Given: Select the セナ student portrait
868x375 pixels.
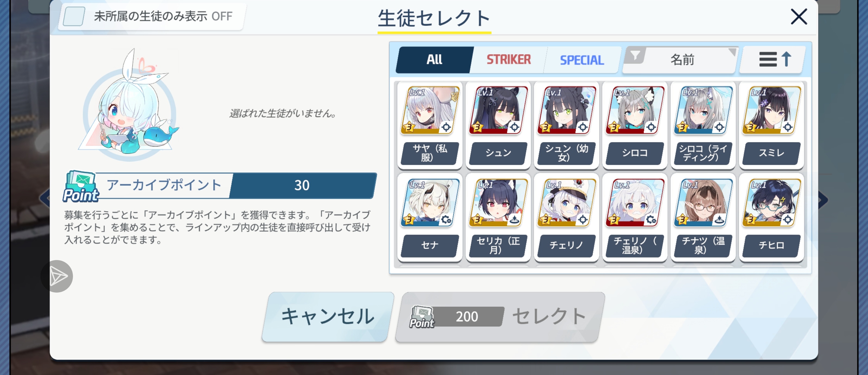Looking at the screenshot, I should pos(430,203).
